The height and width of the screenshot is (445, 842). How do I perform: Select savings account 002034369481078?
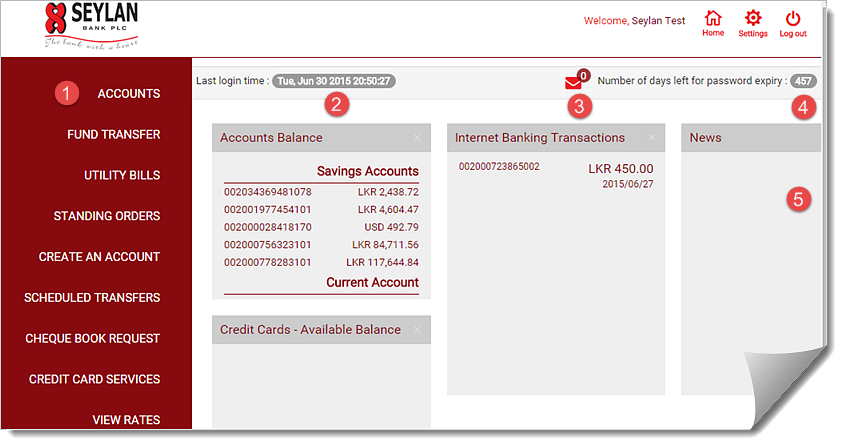tap(267, 192)
